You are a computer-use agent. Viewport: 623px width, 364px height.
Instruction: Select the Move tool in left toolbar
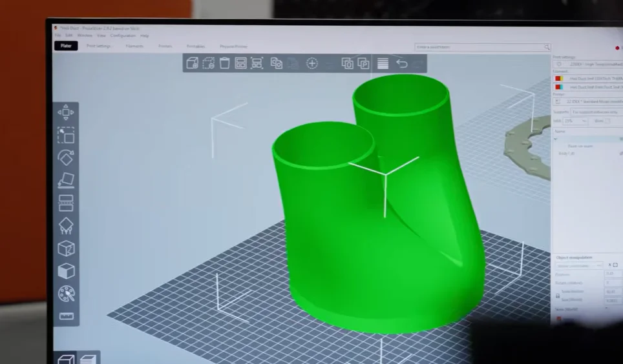66,113
